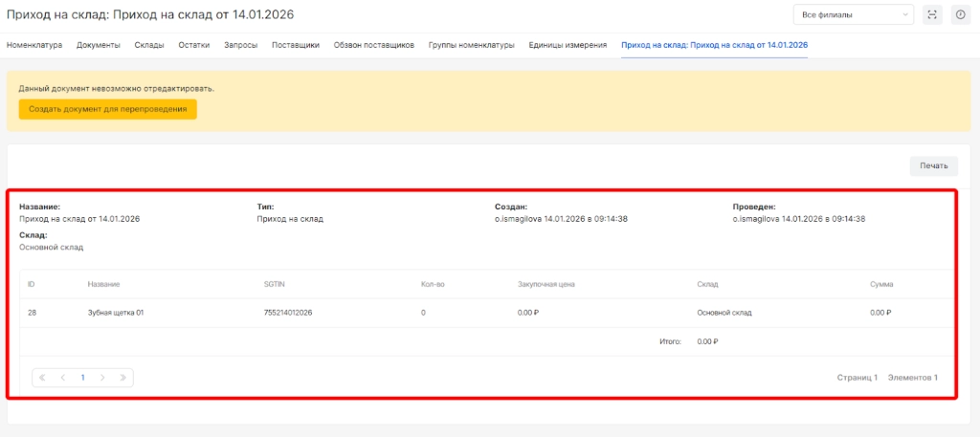This screenshot has width=980, height=437.
Task: Switch to the Документы tab
Action: click(x=98, y=45)
